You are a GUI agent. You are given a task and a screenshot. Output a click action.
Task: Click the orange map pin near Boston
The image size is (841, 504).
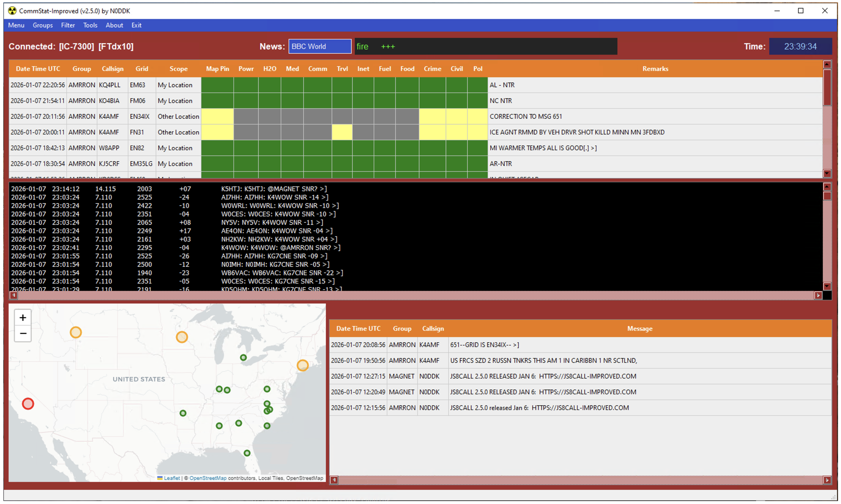coord(302,365)
